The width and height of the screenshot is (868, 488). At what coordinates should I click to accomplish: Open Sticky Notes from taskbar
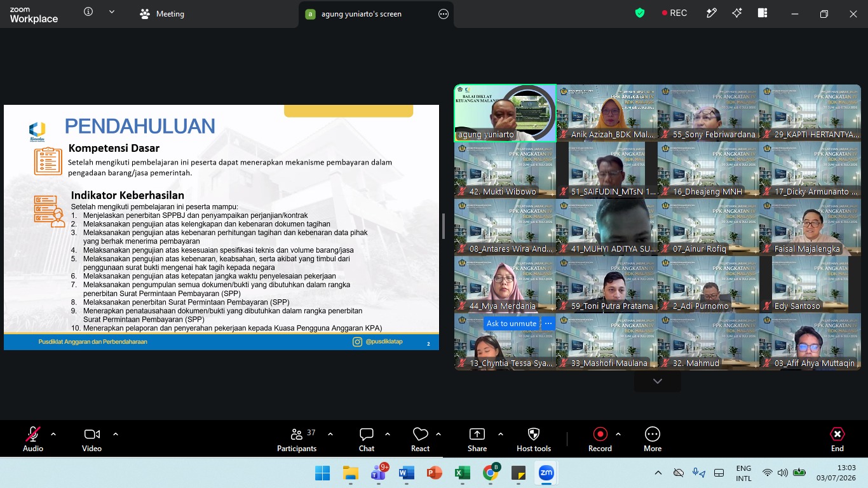pyautogui.click(x=519, y=473)
